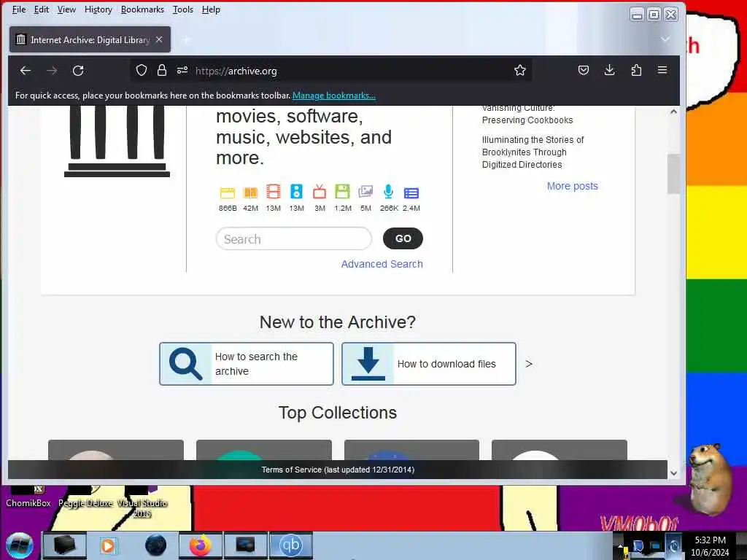Image resolution: width=747 pixels, height=560 pixels.
Task: Click the page scrollbar down arrow
Action: pos(673,472)
